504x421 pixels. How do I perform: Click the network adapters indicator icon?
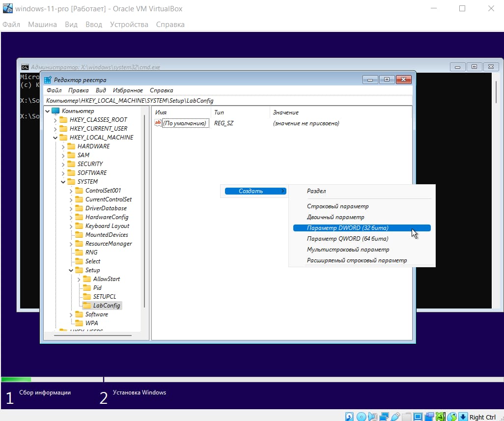pos(384,417)
